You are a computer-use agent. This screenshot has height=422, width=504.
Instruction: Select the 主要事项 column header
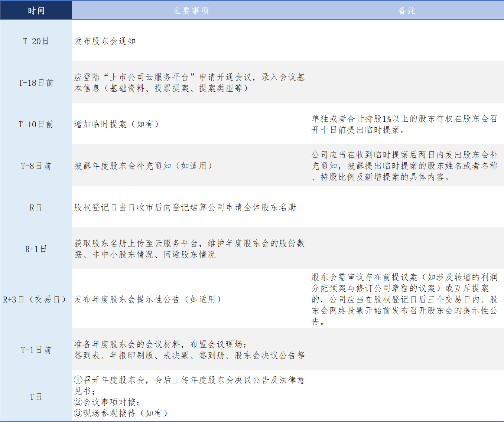(191, 10)
